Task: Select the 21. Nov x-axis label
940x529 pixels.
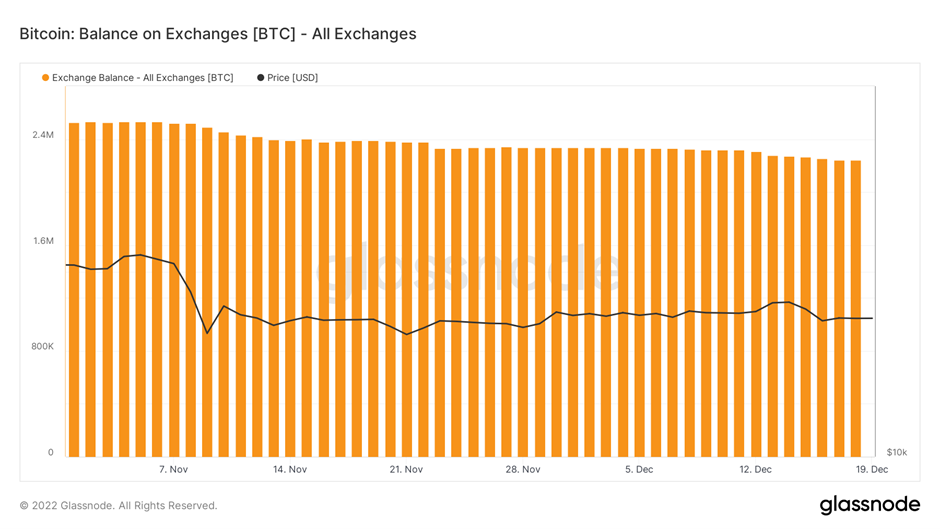Action: [406, 469]
